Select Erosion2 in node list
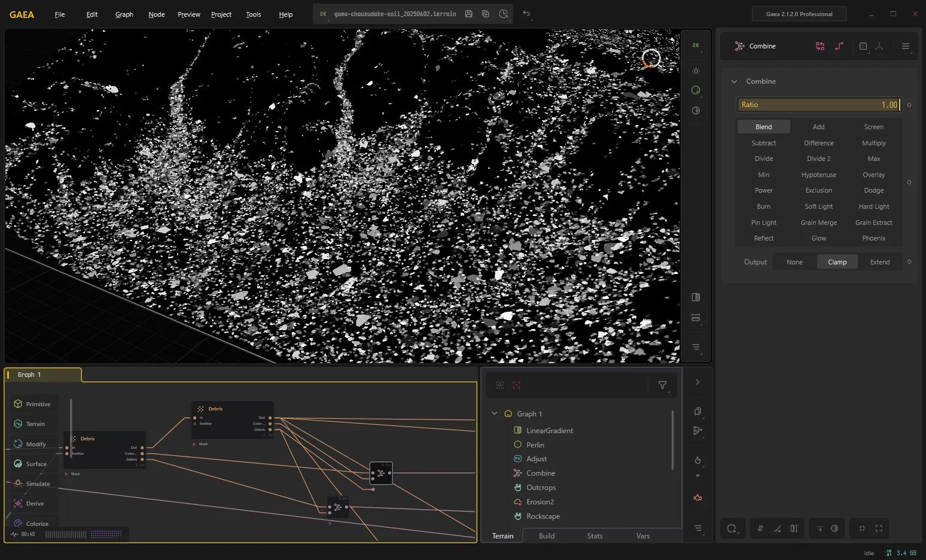Screen dimensions: 926x560 pyautogui.click(x=540, y=502)
